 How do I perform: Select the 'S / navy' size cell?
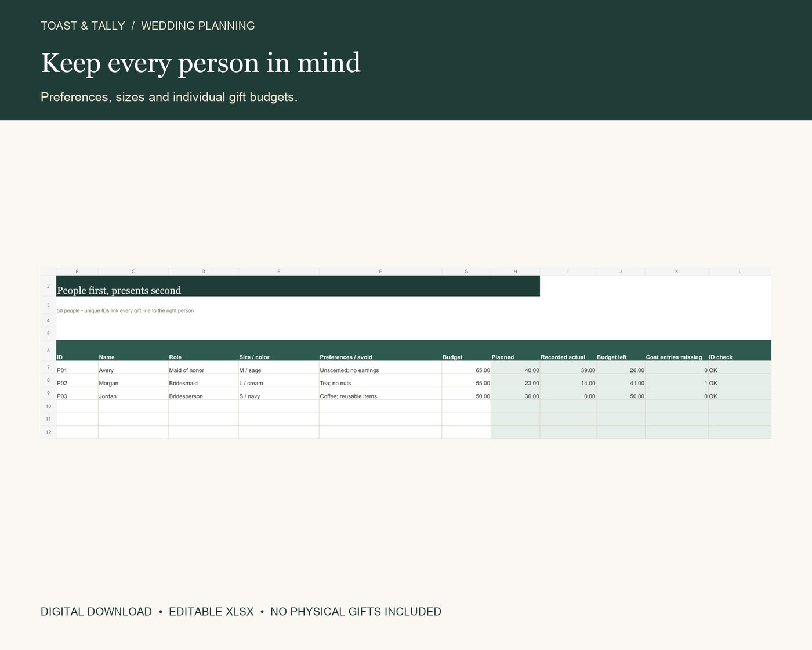coord(278,393)
